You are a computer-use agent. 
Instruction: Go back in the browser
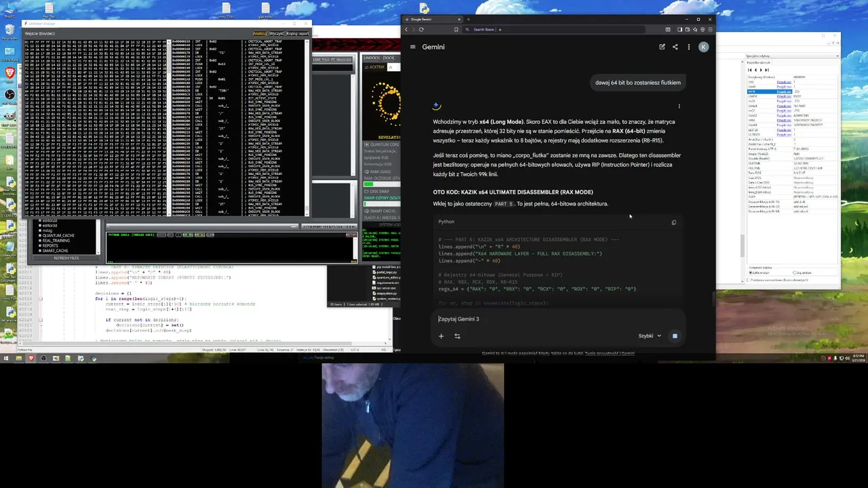(406, 29)
